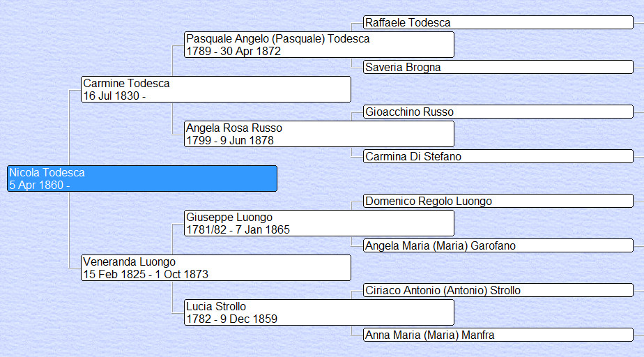This screenshot has height=357, width=644.
Task: Select Ciriaco Antonio Strollo's box
Action: click(498, 290)
